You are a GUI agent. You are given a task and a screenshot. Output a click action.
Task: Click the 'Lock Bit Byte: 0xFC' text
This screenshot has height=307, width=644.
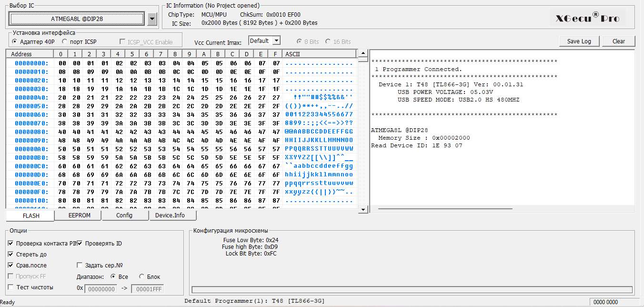251,254
